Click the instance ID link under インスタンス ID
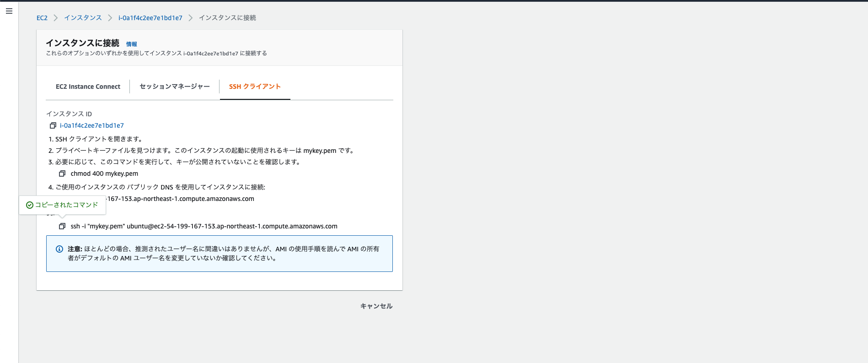 click(x=92, y=125)
